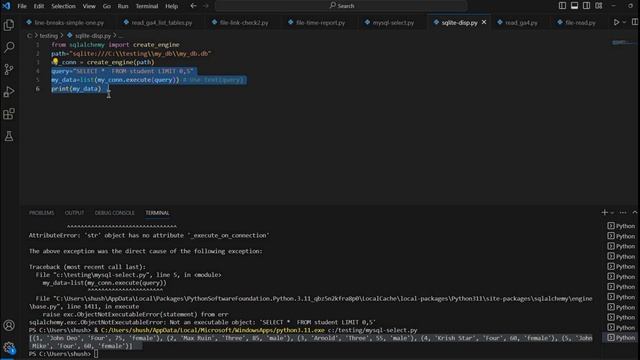Open the Source Control view

click(x=9, y=69)
